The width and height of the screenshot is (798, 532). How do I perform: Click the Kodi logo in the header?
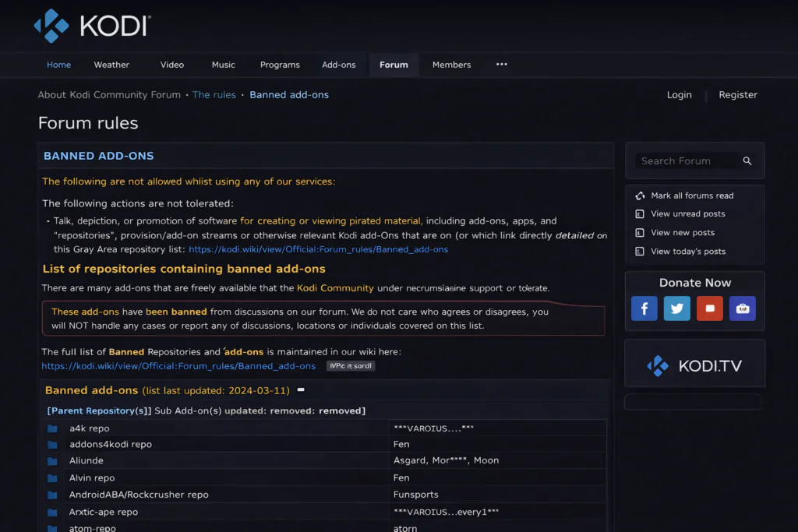coord(92,26)
